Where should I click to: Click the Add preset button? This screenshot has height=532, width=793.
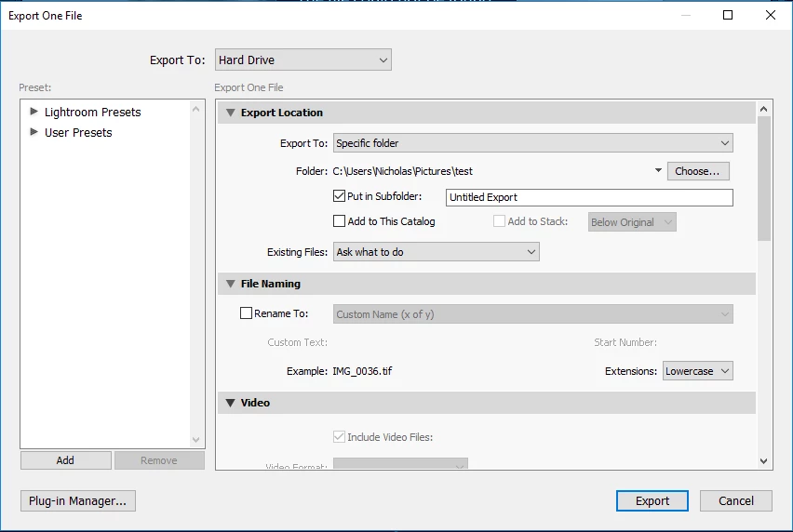(x=66, y=460)
